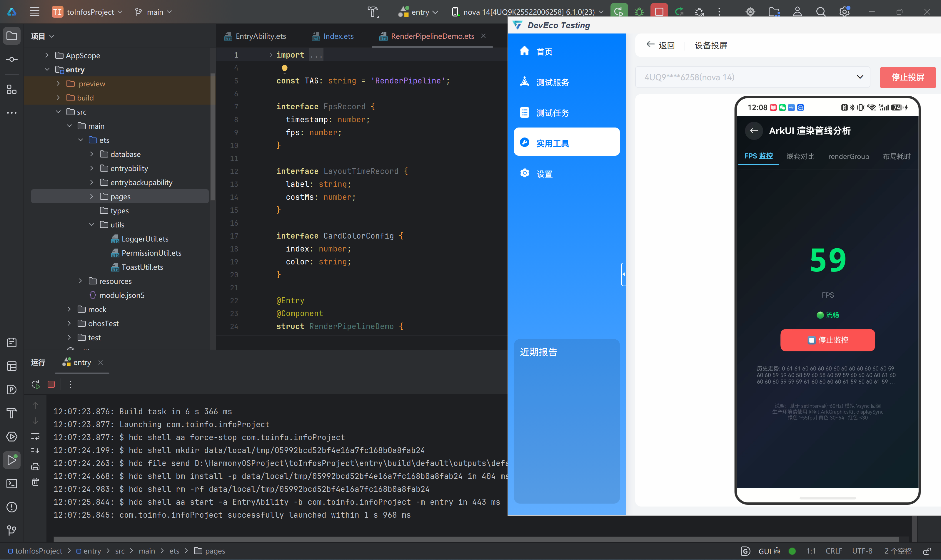Open the Terminal tool window icon
941x560 pixels.
(x=12, y=483)
